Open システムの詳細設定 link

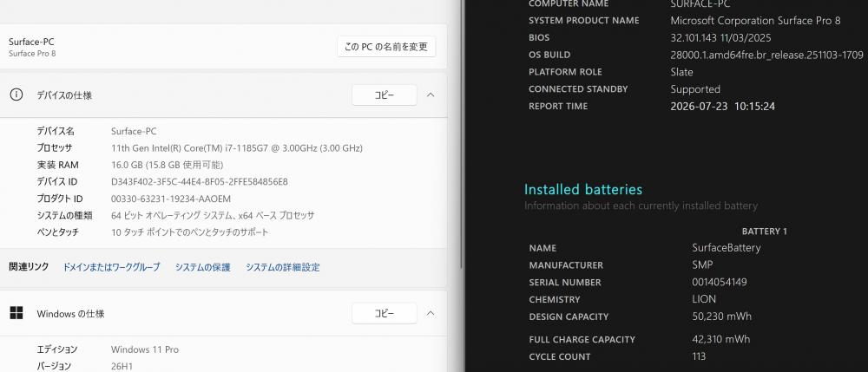pos(283,267)
